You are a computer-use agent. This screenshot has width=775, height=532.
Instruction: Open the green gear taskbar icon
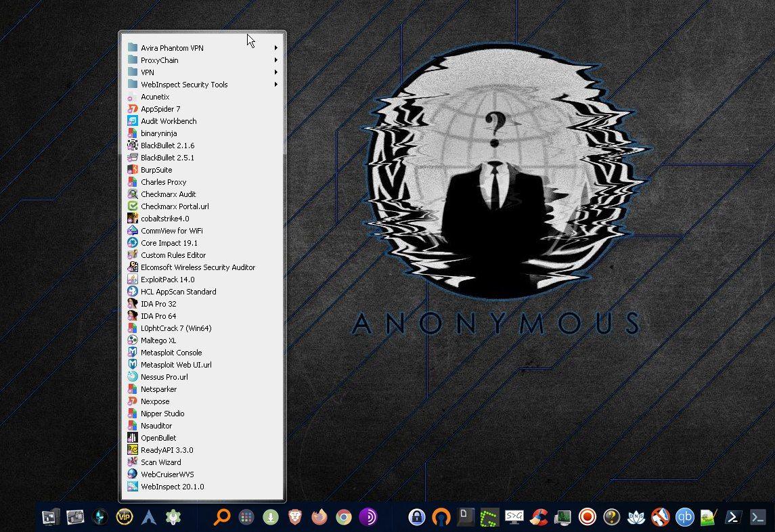click(x=173, y=517)
